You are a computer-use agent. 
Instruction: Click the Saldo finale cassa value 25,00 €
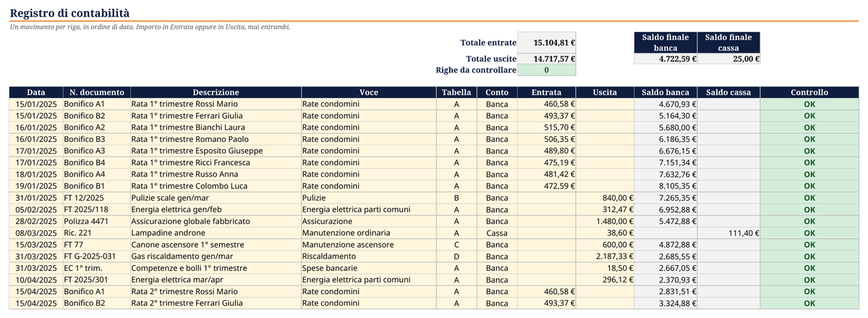click(x=729, y=59)
